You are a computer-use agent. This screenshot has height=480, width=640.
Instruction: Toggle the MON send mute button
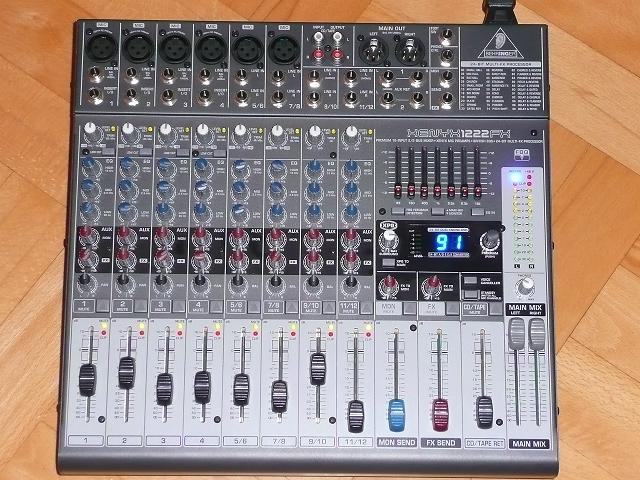409,308
